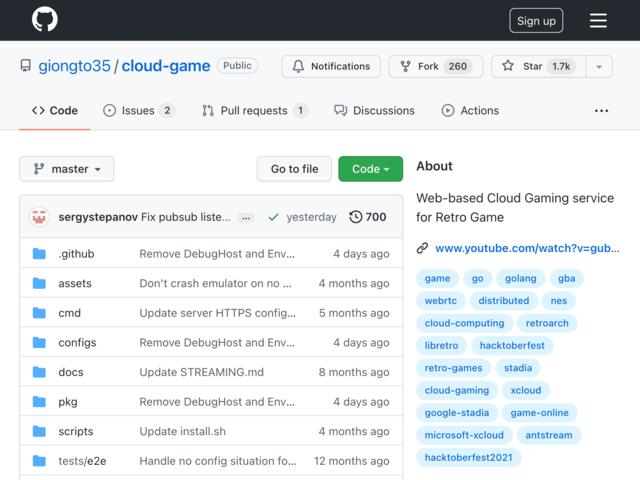Open commit timestamp 'yesterday'
640x480 pixels.
(x=311, y=217)
